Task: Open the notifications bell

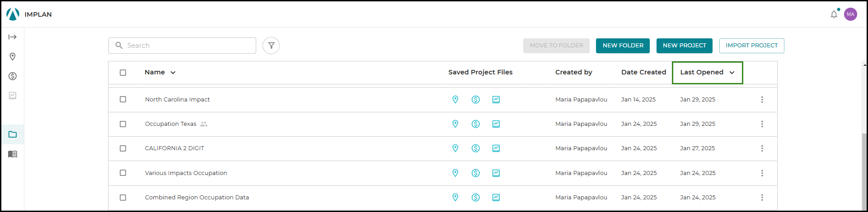Action: point(834,14)
